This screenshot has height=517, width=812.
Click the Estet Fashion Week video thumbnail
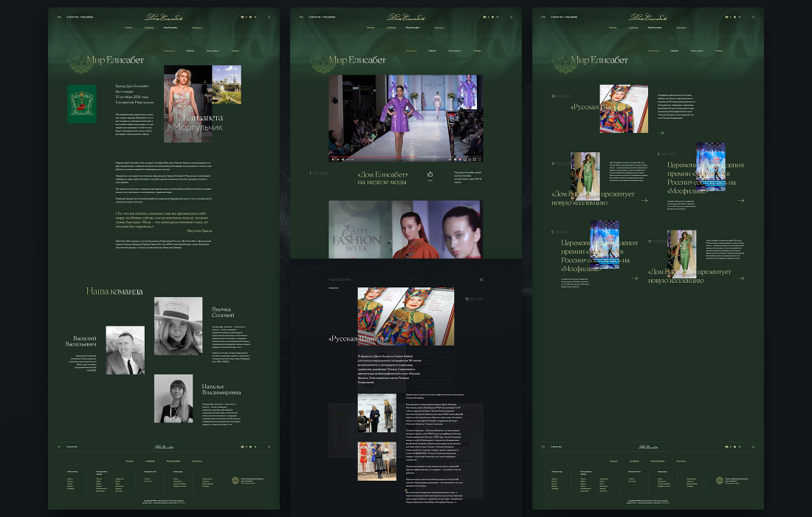(405, 230)
